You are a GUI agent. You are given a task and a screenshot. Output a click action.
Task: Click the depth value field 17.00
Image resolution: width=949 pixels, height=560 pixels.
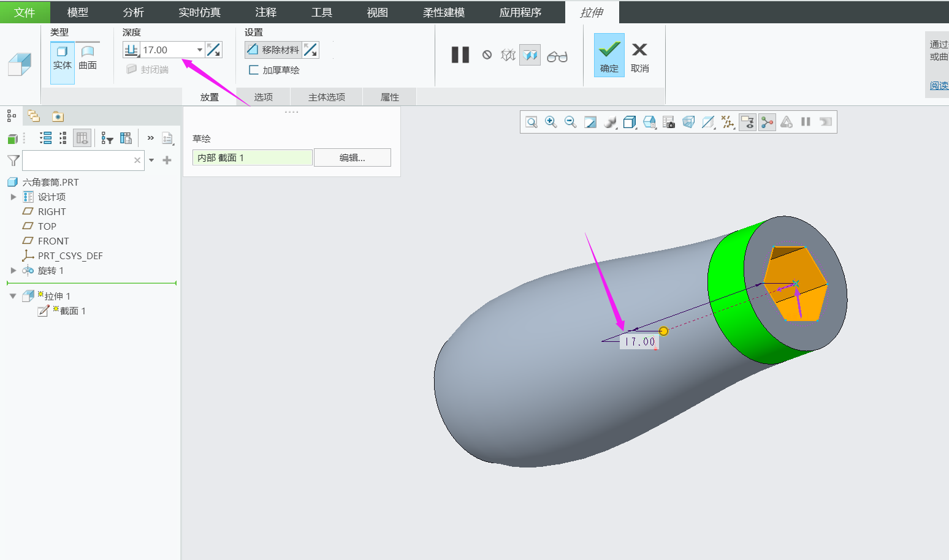pyautogui.click(x=167, y=50)
